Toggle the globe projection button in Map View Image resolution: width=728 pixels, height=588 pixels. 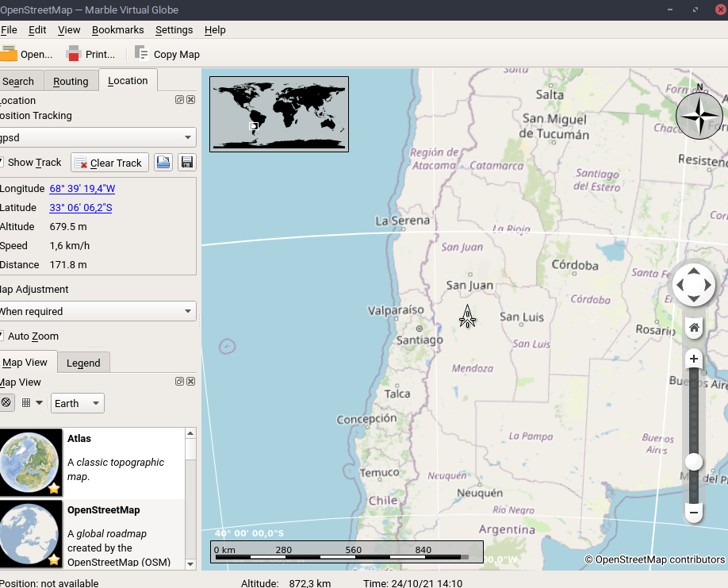(x=6, y=403)
